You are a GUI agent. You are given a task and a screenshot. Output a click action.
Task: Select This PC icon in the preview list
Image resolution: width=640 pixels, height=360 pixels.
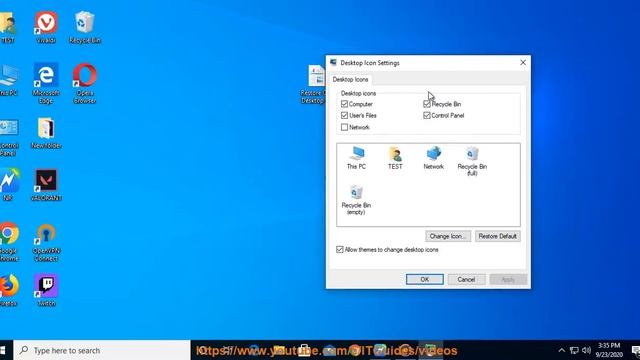pos(356,158)
